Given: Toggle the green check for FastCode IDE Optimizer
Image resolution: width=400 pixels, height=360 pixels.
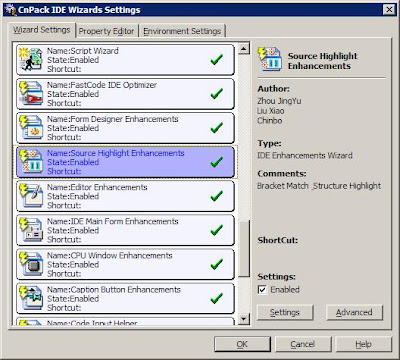Looking at the screenshot, I should coord(217,94).
